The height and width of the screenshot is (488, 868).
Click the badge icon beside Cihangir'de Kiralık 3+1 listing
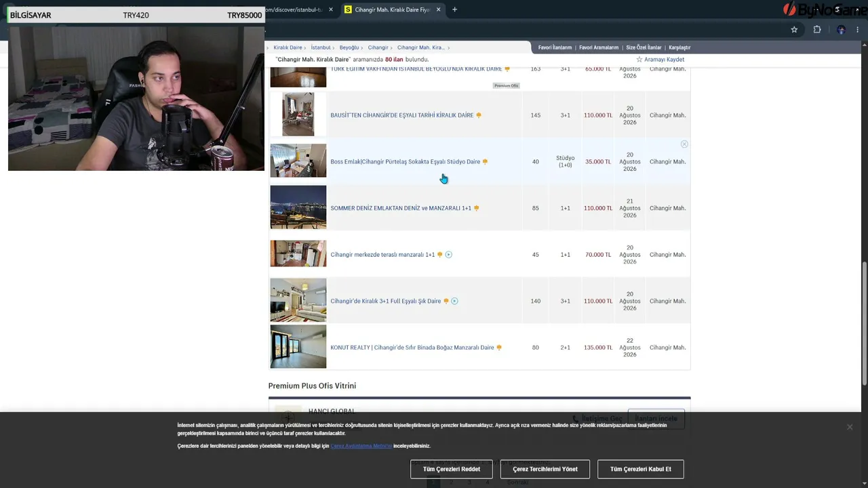(x=446, y=301)
